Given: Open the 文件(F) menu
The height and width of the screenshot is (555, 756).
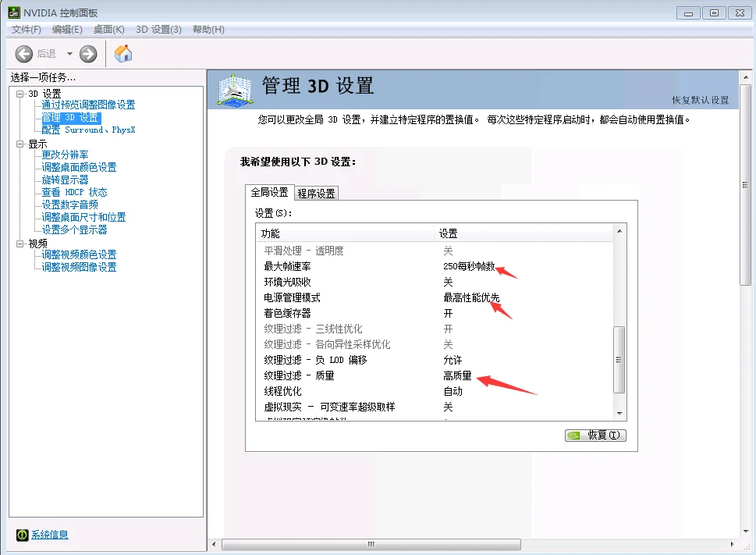Looking at the screenshot, I should click(x=25, y=29).
